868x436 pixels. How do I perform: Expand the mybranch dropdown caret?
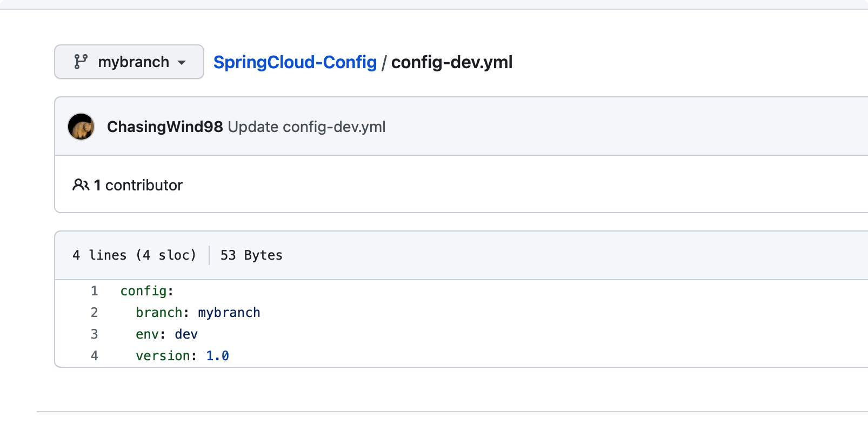(182, 63)
